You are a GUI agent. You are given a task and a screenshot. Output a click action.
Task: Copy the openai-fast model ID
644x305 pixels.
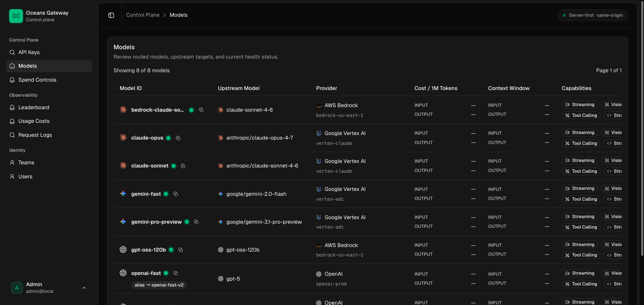coord(176,273)
